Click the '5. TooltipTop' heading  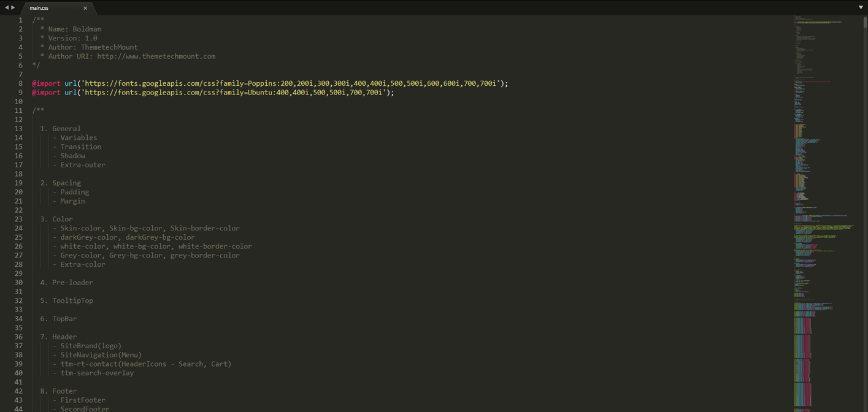66,300
